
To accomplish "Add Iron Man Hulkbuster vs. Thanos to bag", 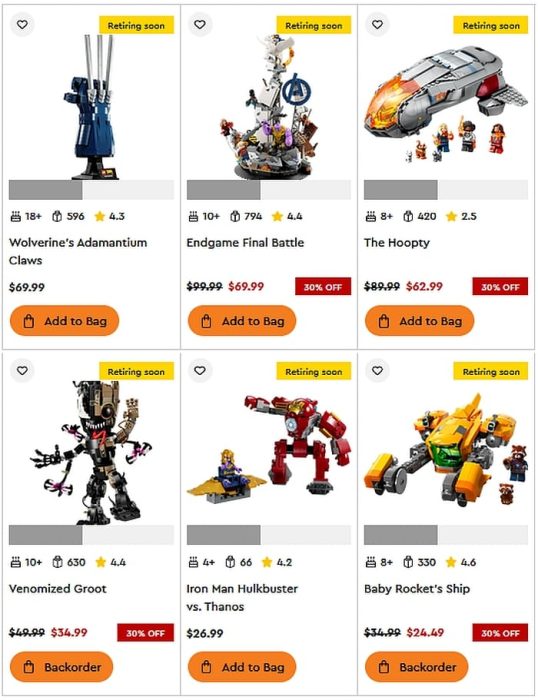I will (242, 667).
